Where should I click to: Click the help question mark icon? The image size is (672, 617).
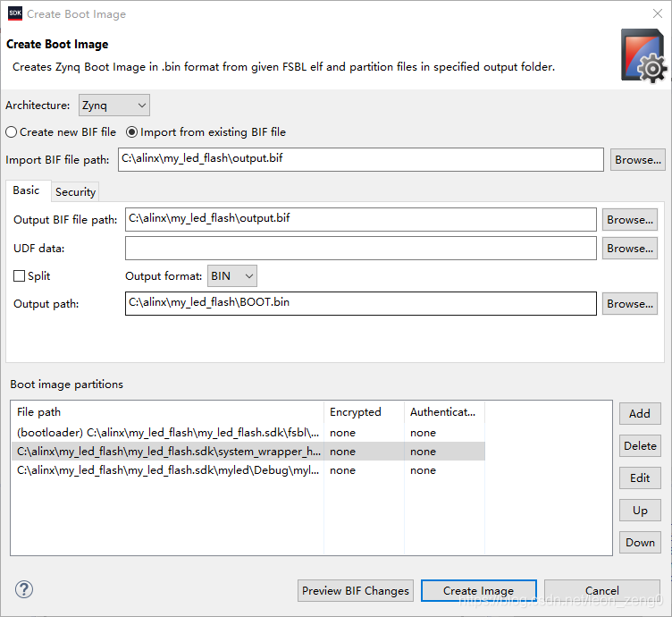(24, 589)
